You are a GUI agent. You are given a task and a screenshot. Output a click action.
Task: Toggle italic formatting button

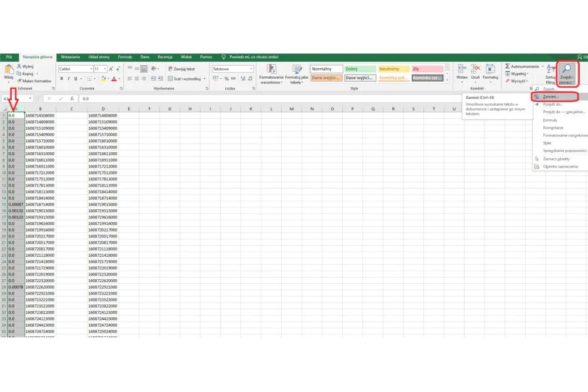click(69, 79)
